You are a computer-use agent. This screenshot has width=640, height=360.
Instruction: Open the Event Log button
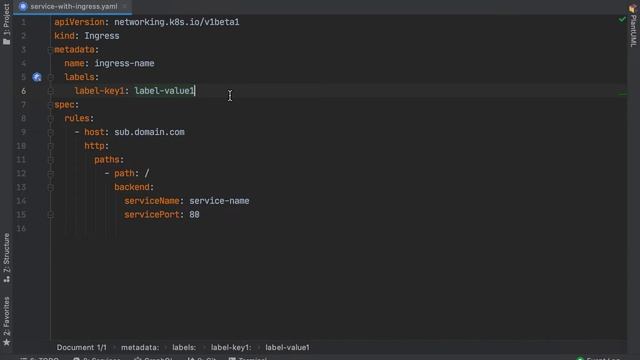(599, 358)
